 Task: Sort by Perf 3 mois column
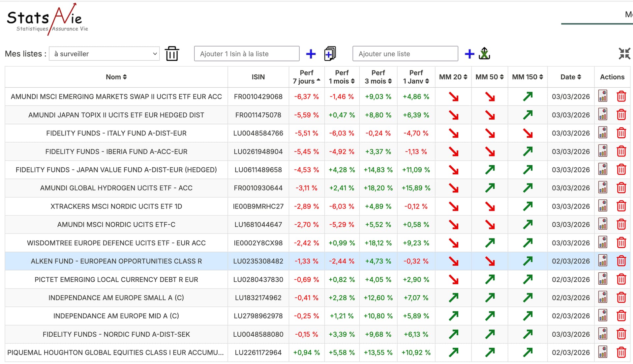coord(378,77)
